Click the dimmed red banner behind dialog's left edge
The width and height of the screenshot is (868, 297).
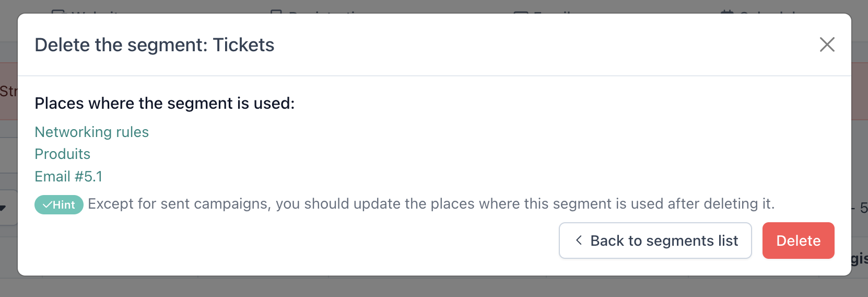coord(8,92)
